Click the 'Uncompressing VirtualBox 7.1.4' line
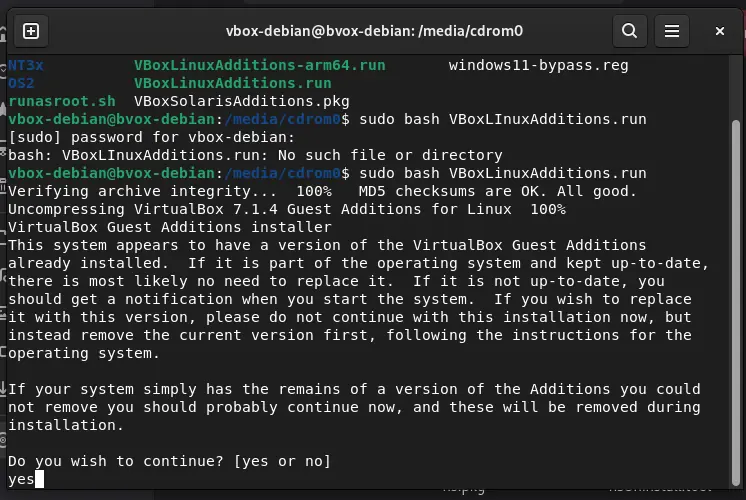 click(286, 209)
